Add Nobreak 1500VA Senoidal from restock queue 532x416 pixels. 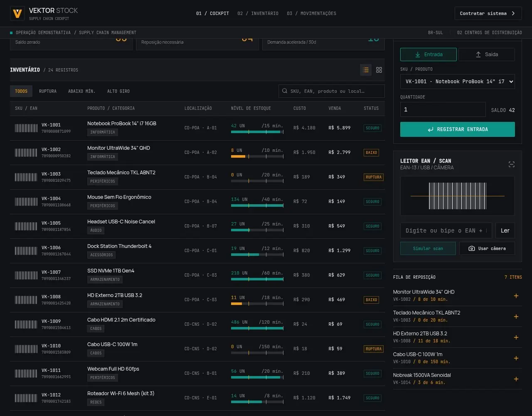pyautogui.click(x=516, y=379)
